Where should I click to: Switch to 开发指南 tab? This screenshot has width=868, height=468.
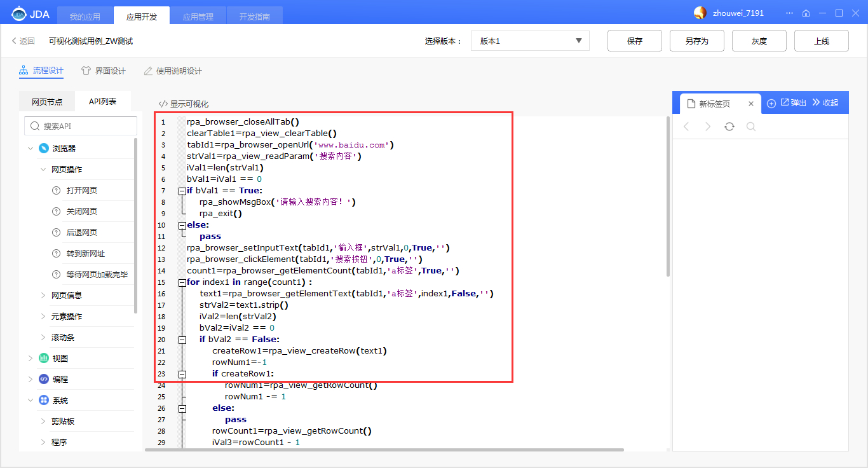pos(255,17)
